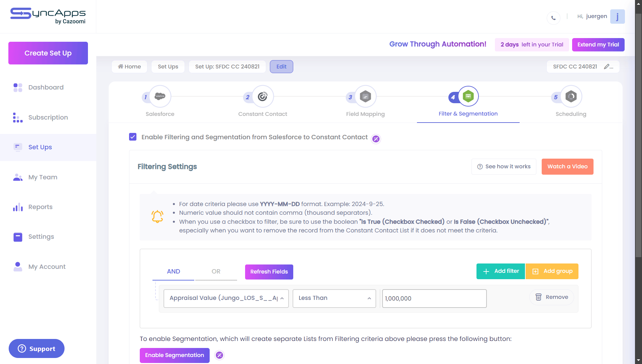Screen dimensions: 642x364
Task: Click the Settings sidebar icon
Action: (x=18, y=237)
